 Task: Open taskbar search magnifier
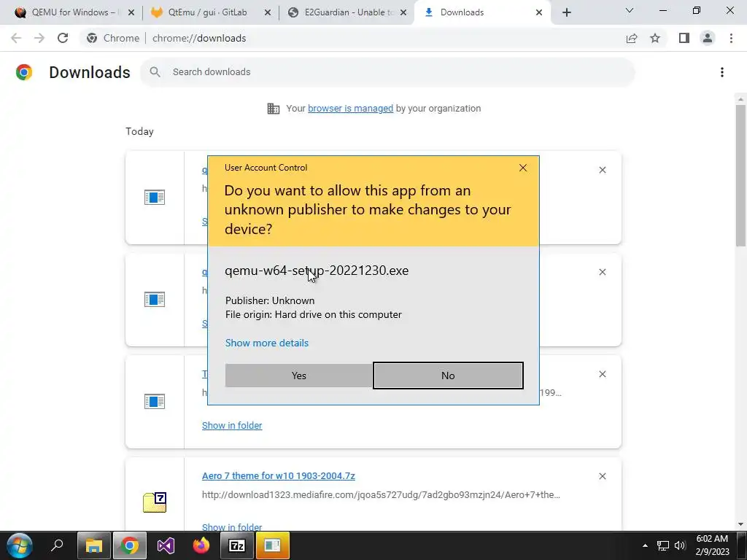pyautogui.click(x=57, y=545)
